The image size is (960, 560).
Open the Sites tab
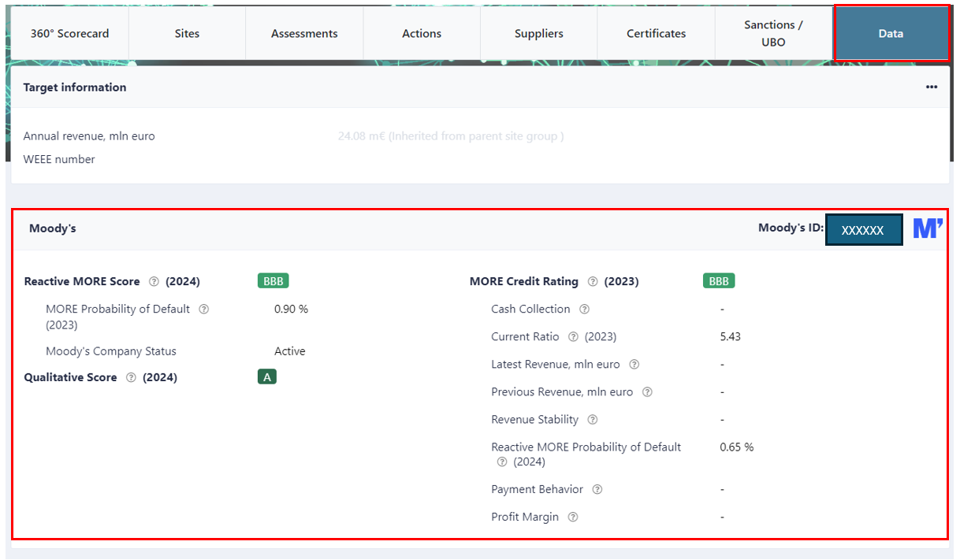click(188, 33)
